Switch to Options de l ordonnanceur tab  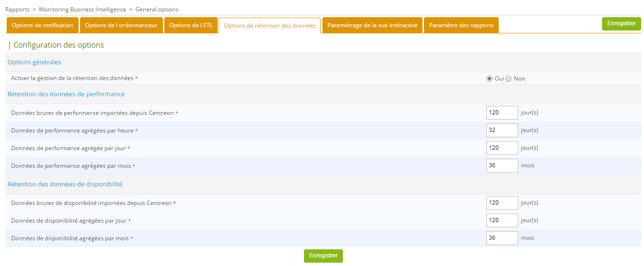tap(121, 25)
